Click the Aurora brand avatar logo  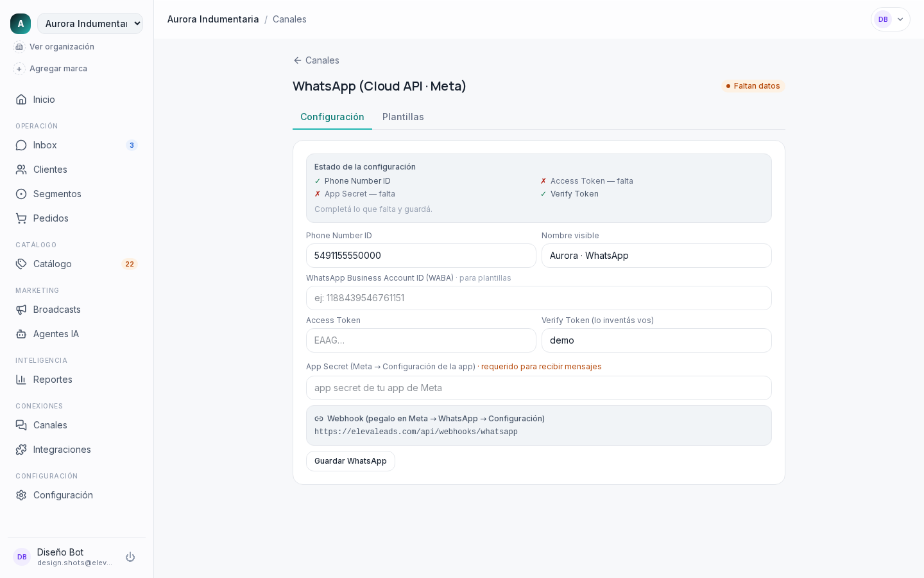click(x=21, y=24)
